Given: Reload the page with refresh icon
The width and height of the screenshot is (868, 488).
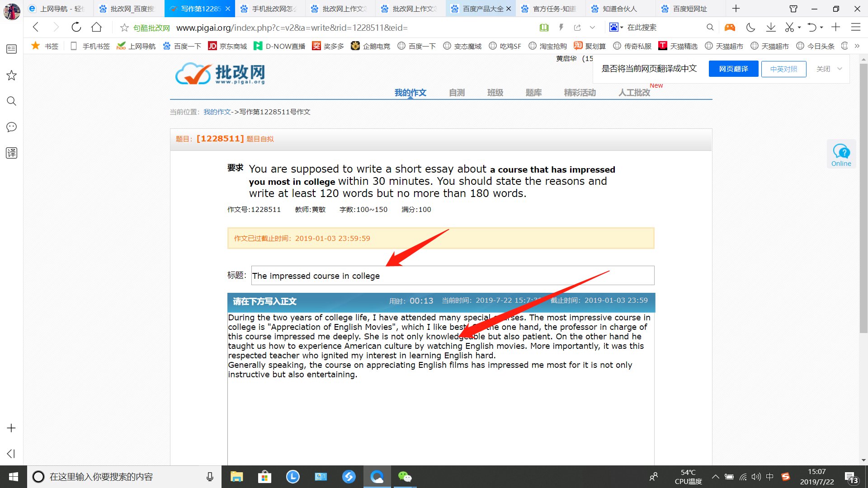Looking at the screenshot, I should pos(76,28).
